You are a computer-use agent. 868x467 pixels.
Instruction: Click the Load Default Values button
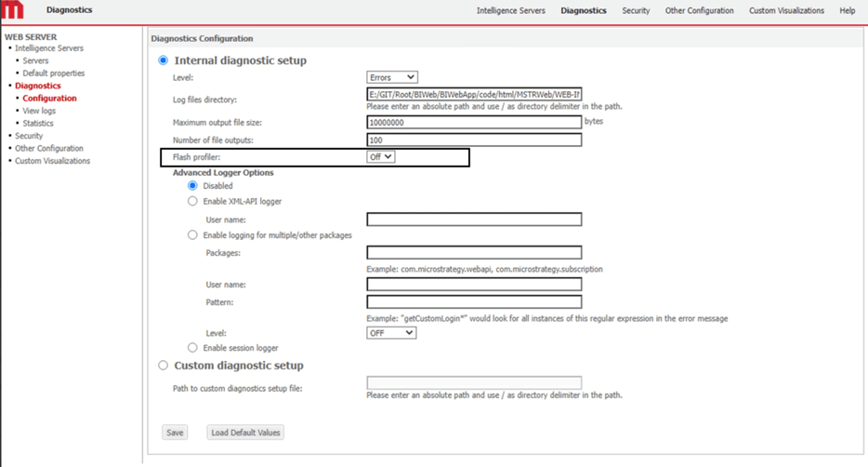[x=245, y=433]
